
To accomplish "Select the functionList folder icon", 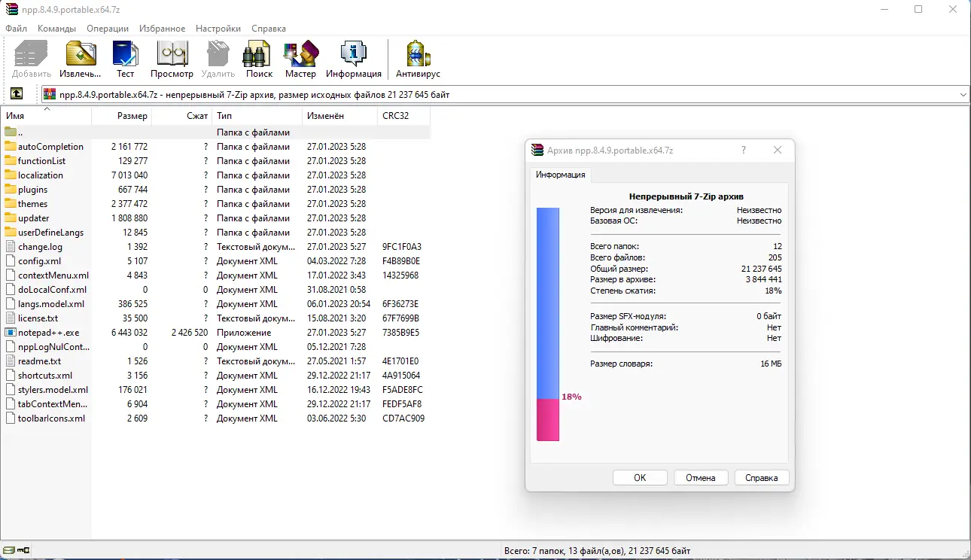I will click(x=11, y=161).
